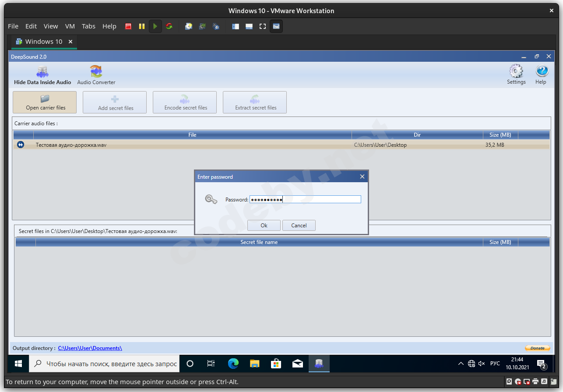
Task: Open the VM menu
Action: (70, 26)
